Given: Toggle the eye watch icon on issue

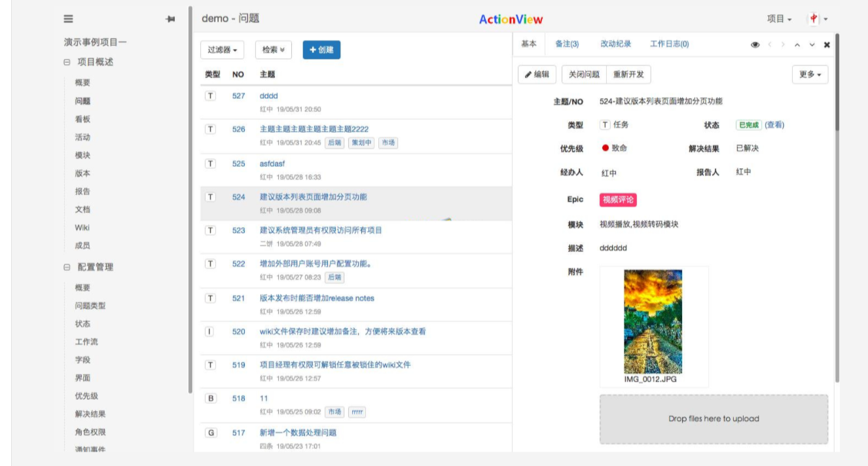Looking at the screenshot, I should [755, 45].
